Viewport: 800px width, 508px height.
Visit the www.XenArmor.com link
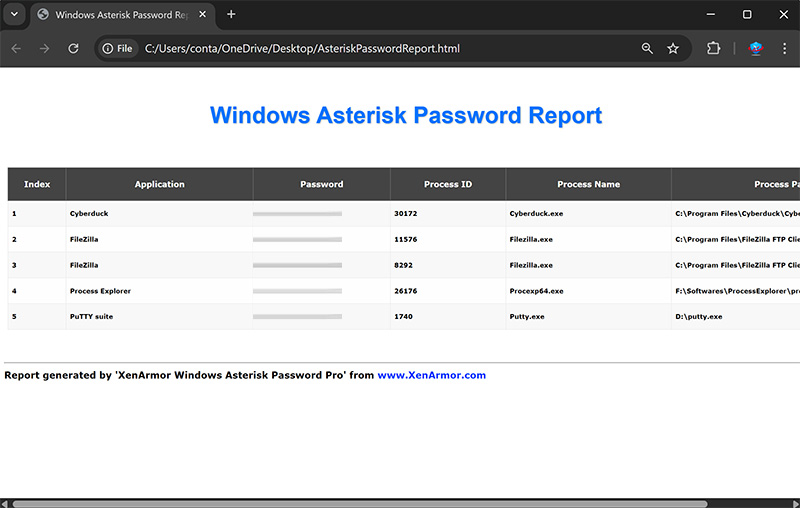point(432,375)
